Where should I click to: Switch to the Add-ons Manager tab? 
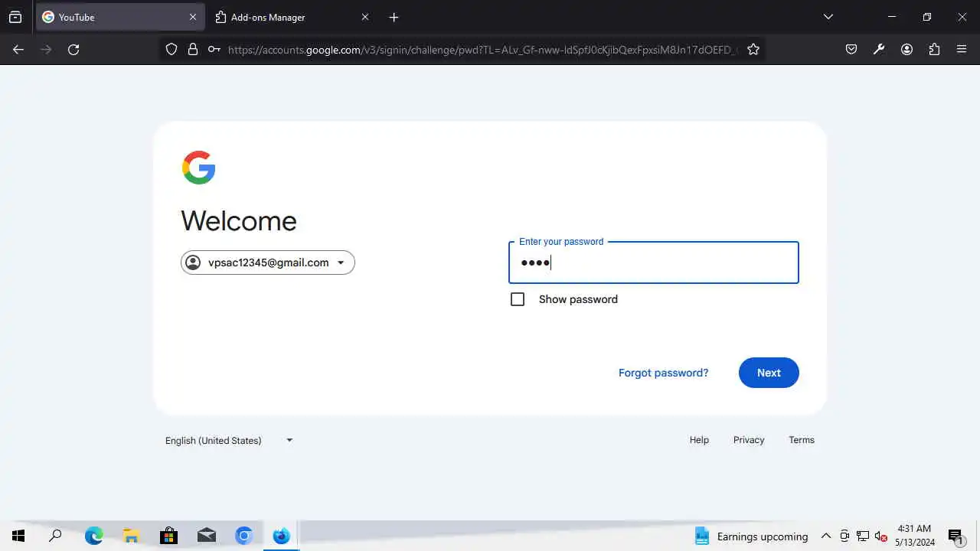(292, 17)
